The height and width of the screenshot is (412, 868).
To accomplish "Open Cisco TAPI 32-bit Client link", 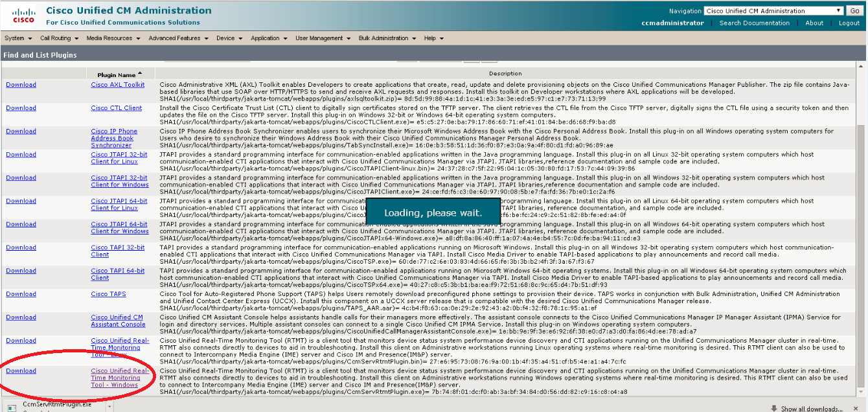I will tap(118, 251).
